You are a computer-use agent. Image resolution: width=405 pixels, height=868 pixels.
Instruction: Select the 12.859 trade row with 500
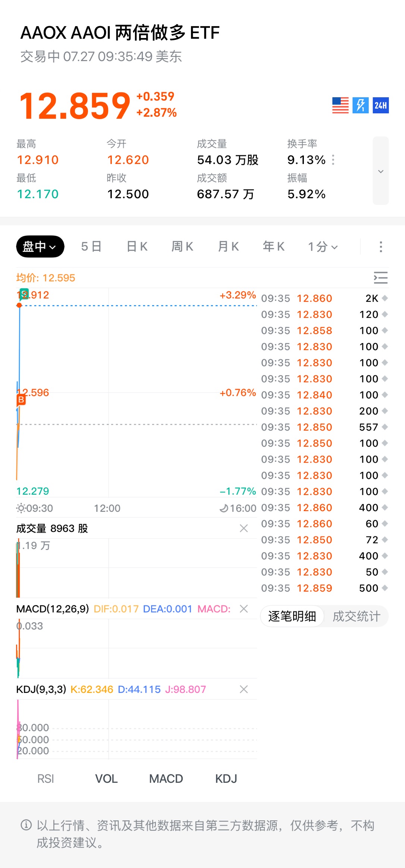pyautogui.click(x=324, y=588)
